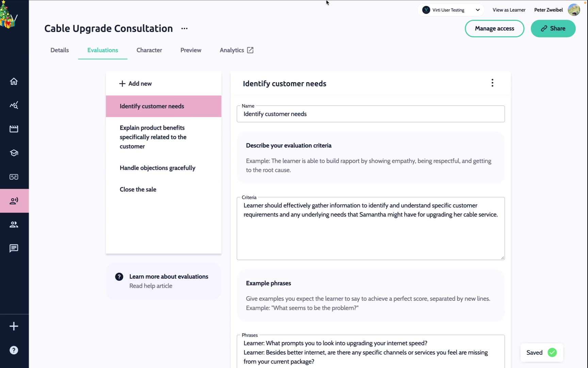The image size is (588, 368).
Task: Open the video clapperboard icon in sidebar
Action: [x=14, y=129]
